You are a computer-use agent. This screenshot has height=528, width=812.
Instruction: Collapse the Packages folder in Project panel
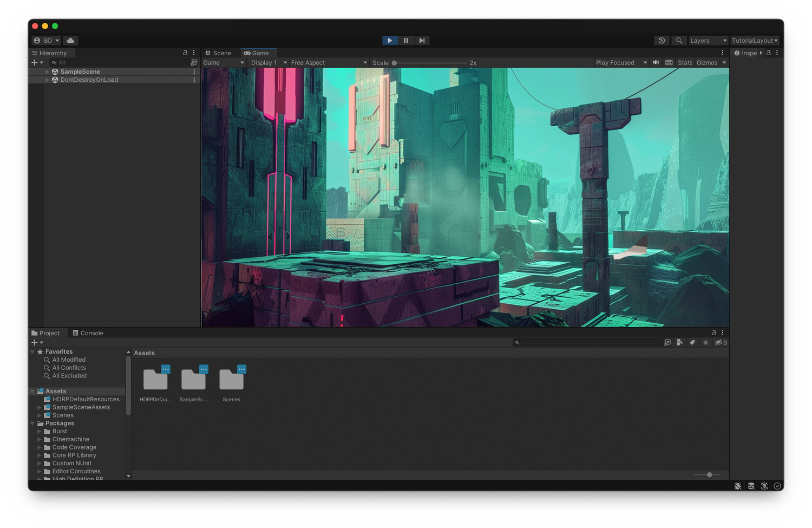[x=32, y=423]
